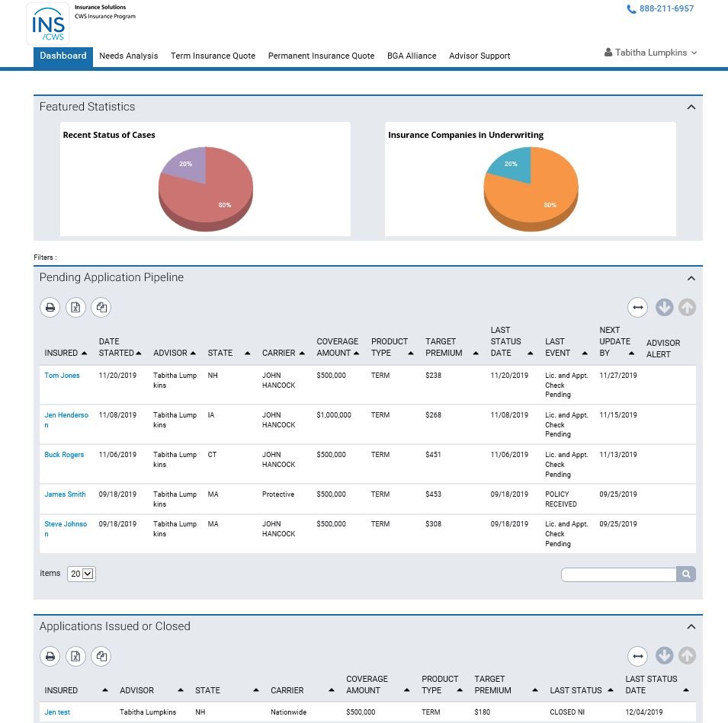Open Tabitha Lumpkins user menu

click(650, 53)
